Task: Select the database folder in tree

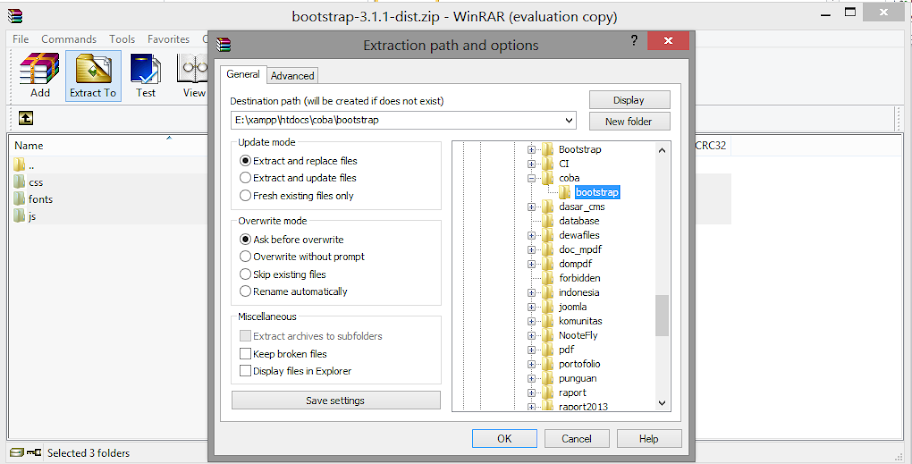Action: click(579, 221)
